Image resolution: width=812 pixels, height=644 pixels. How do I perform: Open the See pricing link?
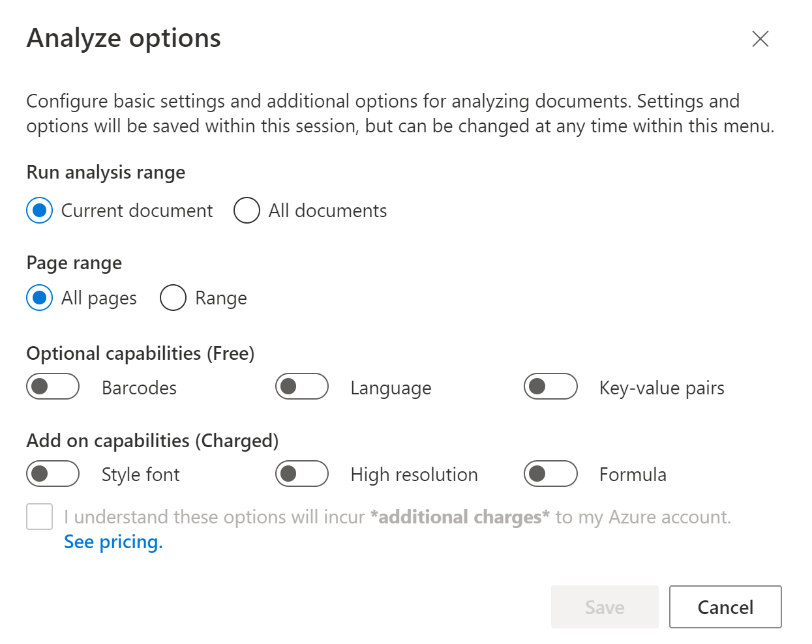(x=113, y=542)
